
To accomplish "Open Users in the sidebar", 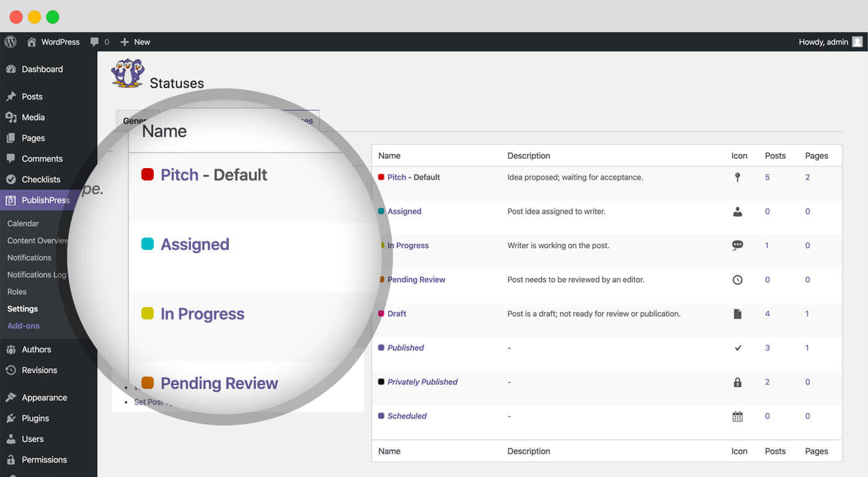I will tap(32, 439).
